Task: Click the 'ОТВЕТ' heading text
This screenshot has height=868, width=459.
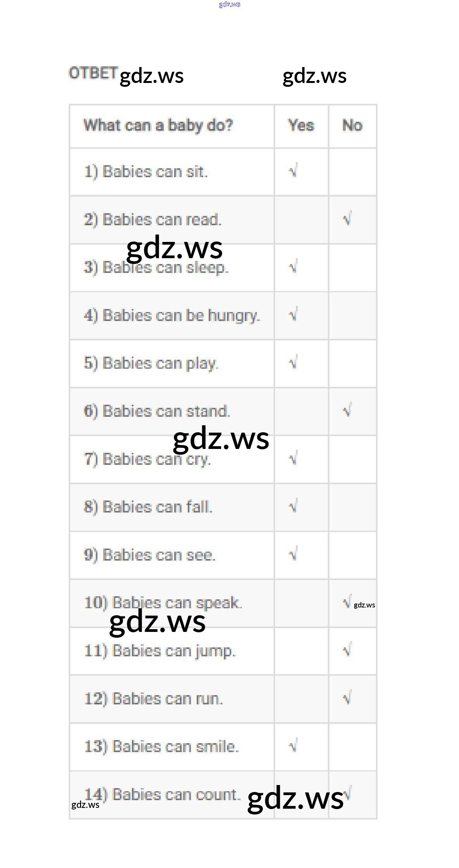Action: pos(93,73)
